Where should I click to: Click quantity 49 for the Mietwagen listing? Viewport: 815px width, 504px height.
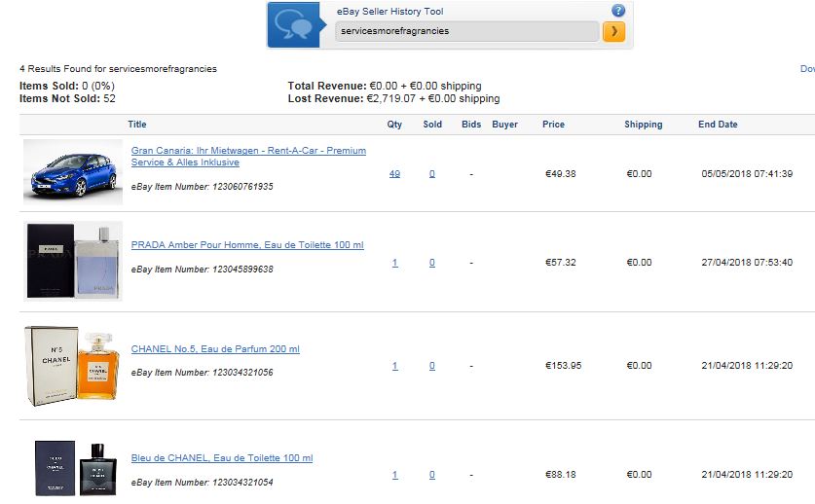pyautogui.click(x=394, y=173)
